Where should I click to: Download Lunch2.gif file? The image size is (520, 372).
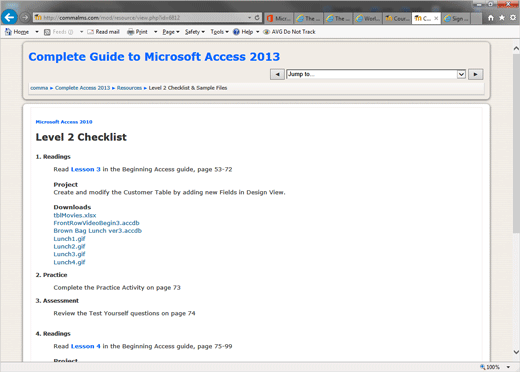coord(69,246)
